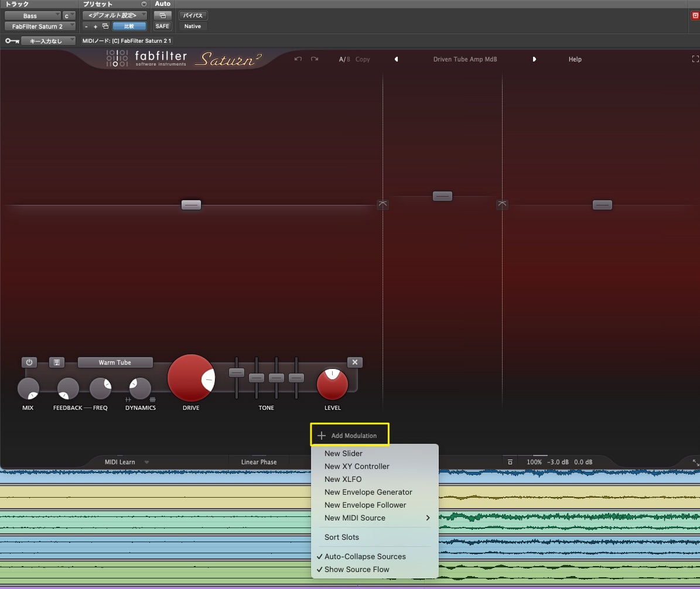Click the key input icon
This screenshot has width=700, height=589.
[12, 41]
